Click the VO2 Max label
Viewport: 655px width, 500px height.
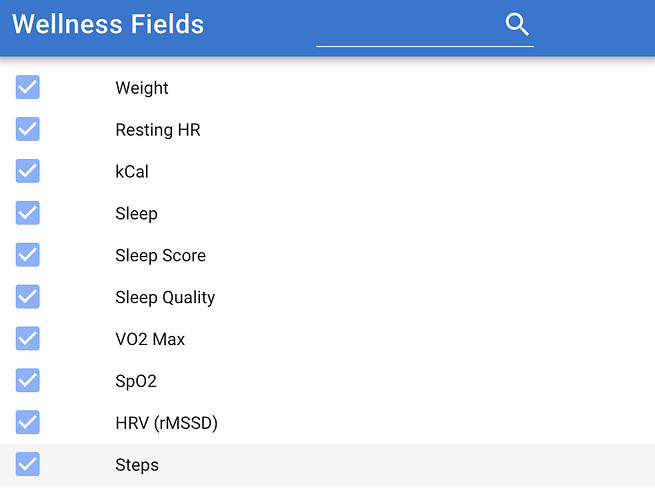[x=150, y=339]
